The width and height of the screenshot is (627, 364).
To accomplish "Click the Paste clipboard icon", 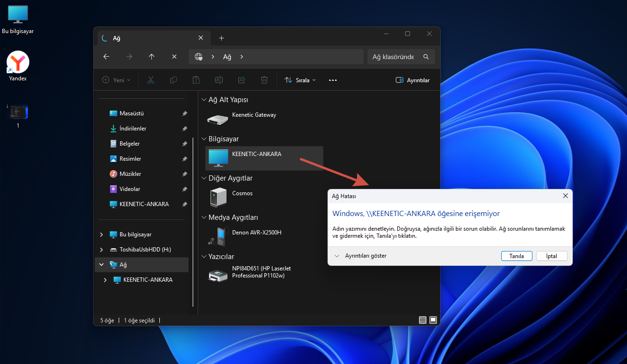I will (x=196, y=80).
